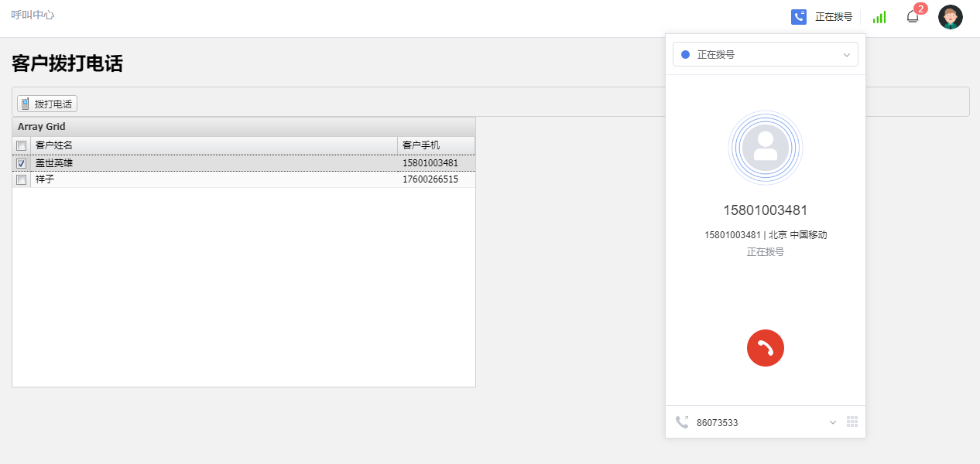Screen dimensions: 980x464
Task: Toggle the select-all header checkbox
Action: pos(22,145)
